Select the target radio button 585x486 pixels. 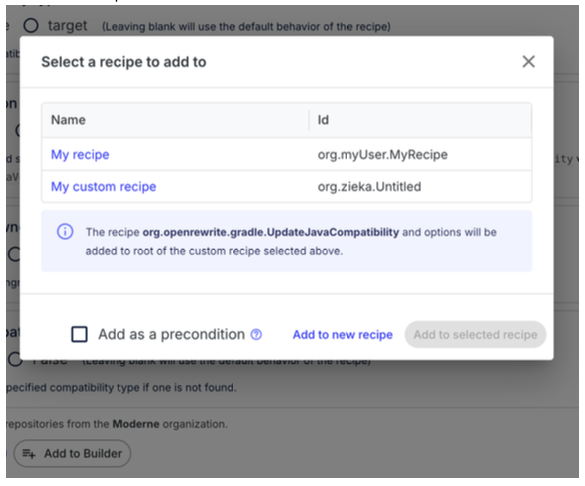pyautogui.click(x=31, y=25)
